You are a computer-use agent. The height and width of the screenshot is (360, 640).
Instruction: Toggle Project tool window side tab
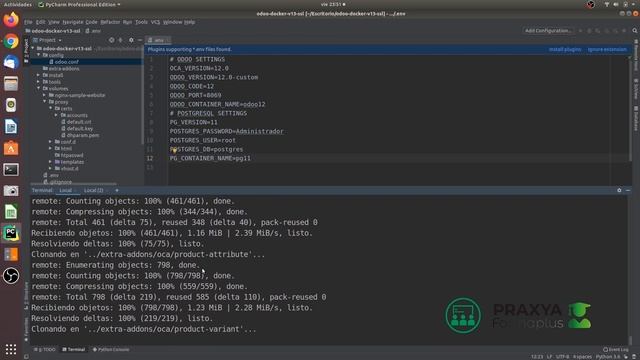pyautogui.click(x=26, y=50)
